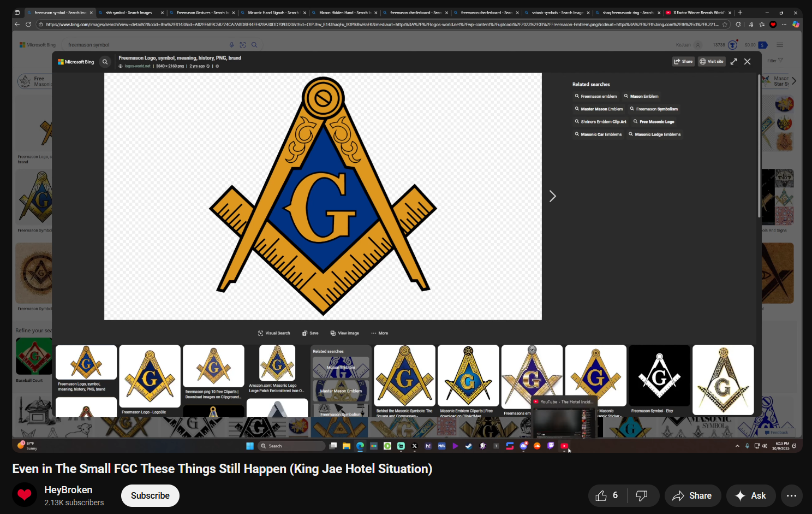Click the Ask button below the video
This screenshot has height=514, width=812.
click(751, 495)
